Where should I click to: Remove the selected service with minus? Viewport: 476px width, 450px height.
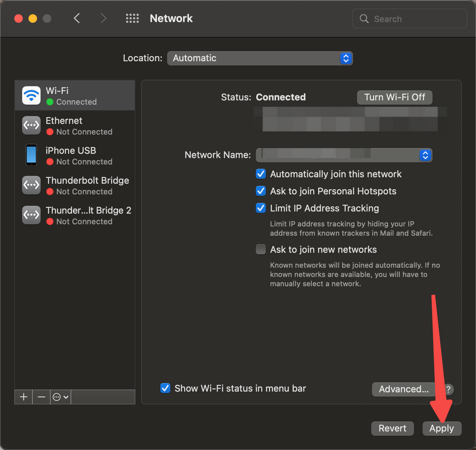[41, 397]
